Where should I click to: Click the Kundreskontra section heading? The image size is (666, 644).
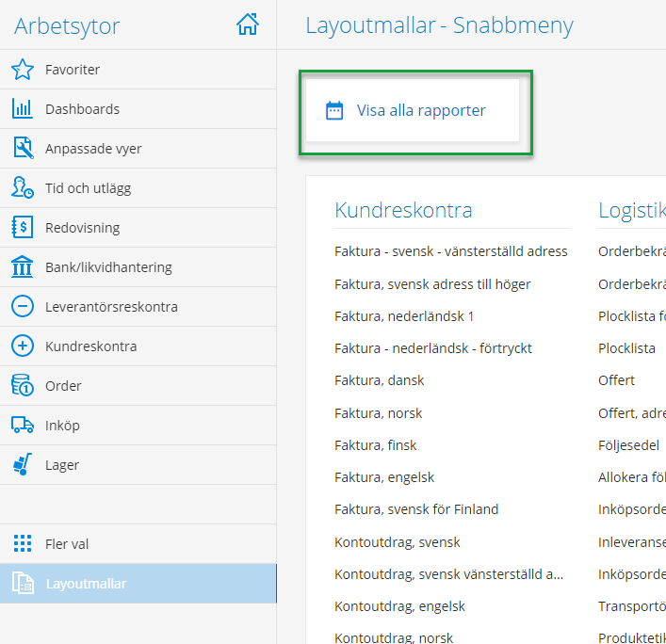[x=403, y=210]
